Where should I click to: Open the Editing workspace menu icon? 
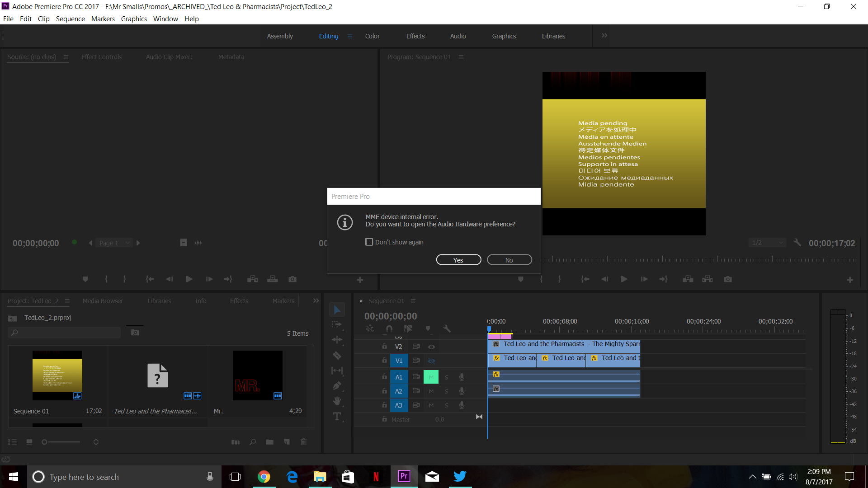point(350,36)
